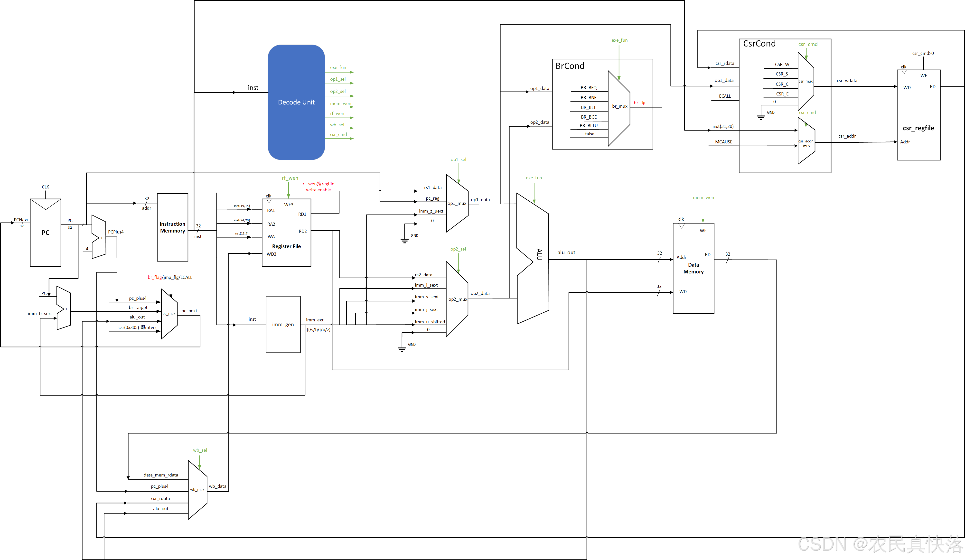
Task: Select the PCPlus4 label
Action: coord(116,232)
